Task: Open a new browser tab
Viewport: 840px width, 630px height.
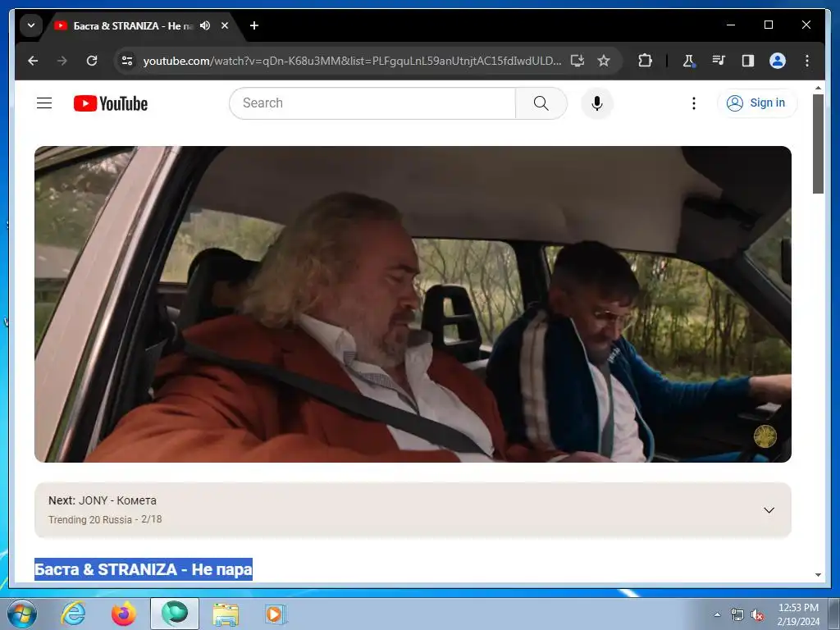Action: [254, 25]
